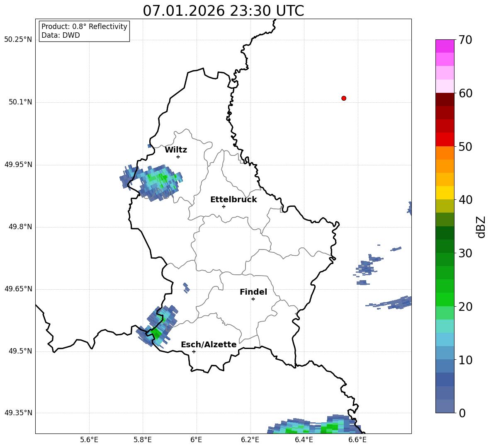Screen dimensions: 491x448
Task: Click the 10 colorbar tick label
Action: 465,360
